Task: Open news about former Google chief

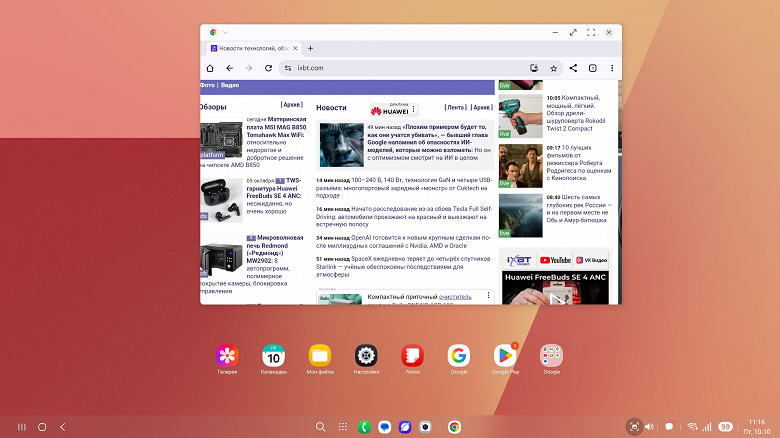Action: click(x=429, y=142)
